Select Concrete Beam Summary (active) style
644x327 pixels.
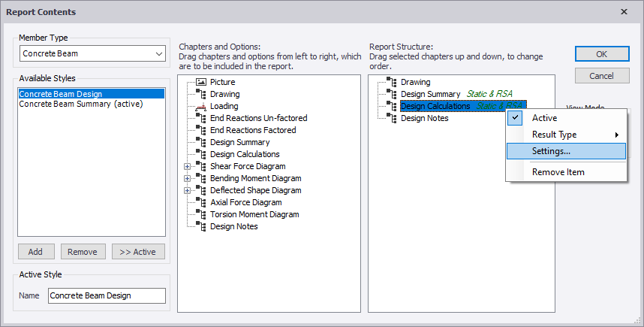coord(81,104)
